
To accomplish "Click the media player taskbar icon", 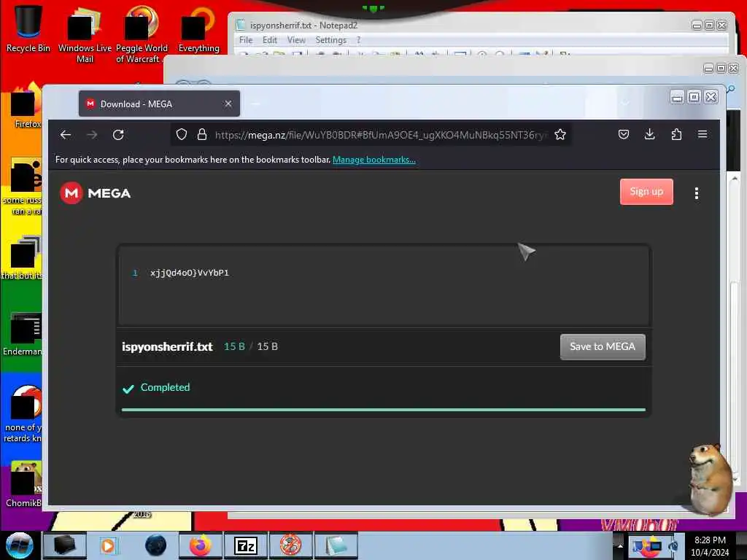I will pyautogui.click(x=109, y=545).
